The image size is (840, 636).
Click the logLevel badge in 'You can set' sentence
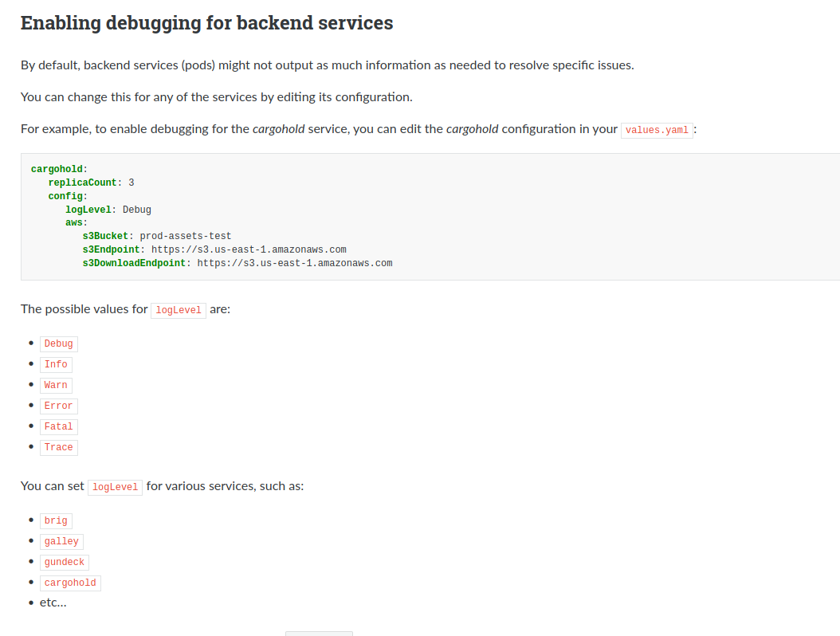[x=115, y=486]
